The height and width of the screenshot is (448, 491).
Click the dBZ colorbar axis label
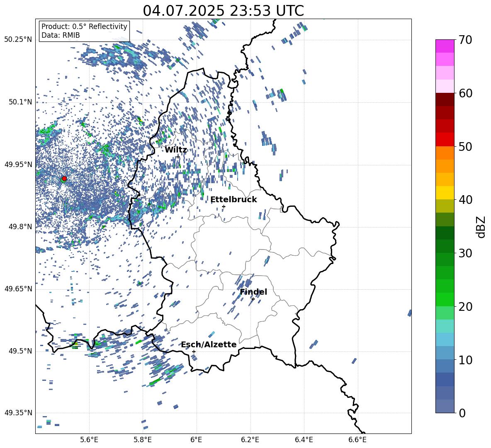pyautogui.click(x=481, y=227)
